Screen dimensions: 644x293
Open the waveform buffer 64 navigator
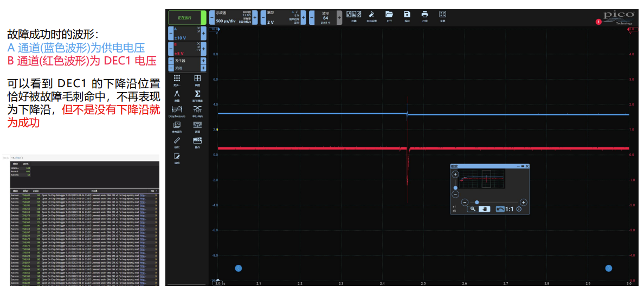(x=325, y=18)
